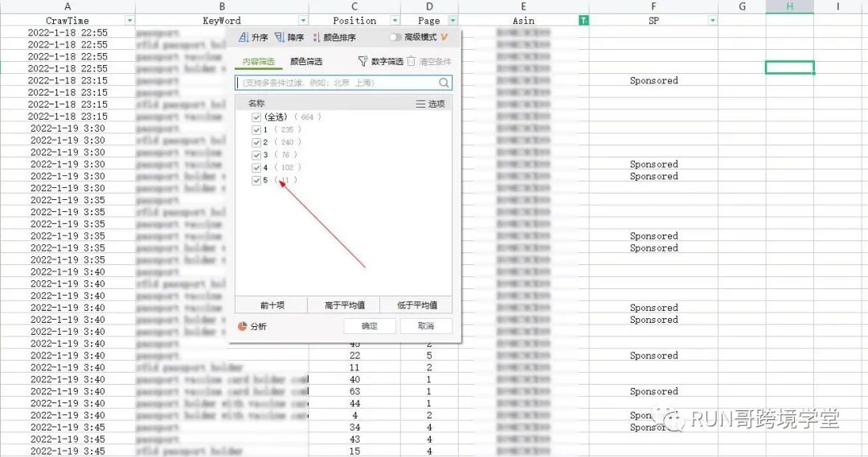Open KeyWord column filter dropdown

[303, 20]
